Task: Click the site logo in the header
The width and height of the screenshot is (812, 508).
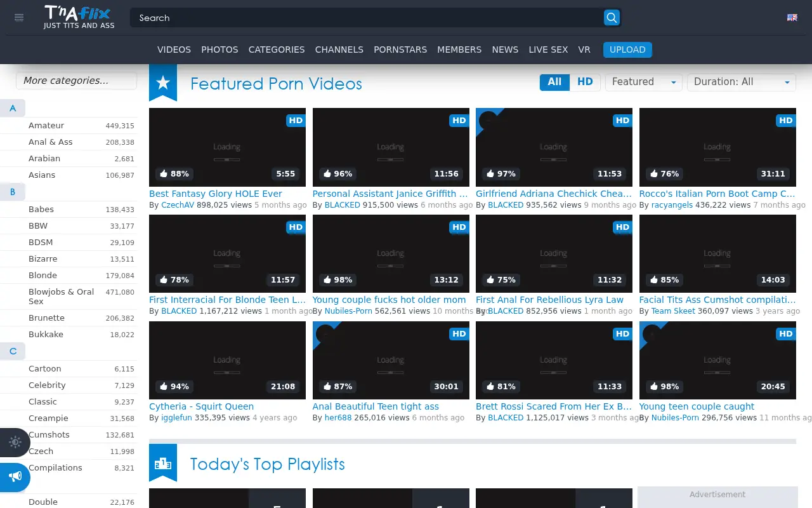Action: 79,17
